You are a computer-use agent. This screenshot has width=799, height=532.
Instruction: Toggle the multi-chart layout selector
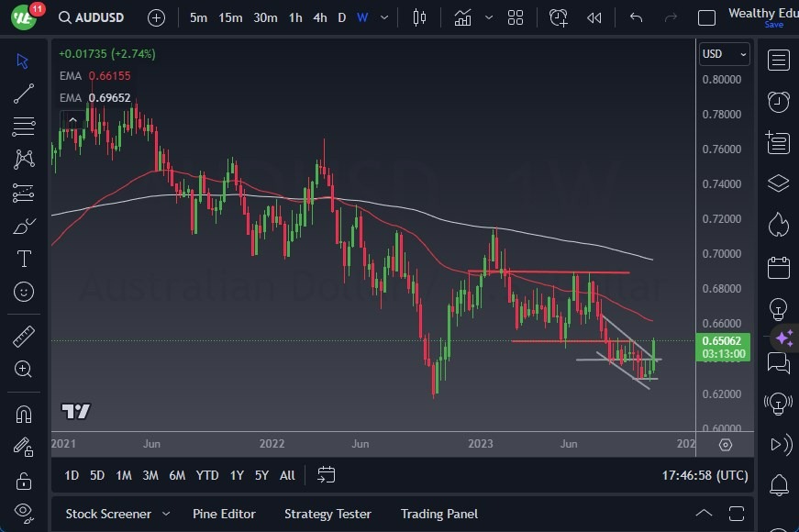(515, 17)
